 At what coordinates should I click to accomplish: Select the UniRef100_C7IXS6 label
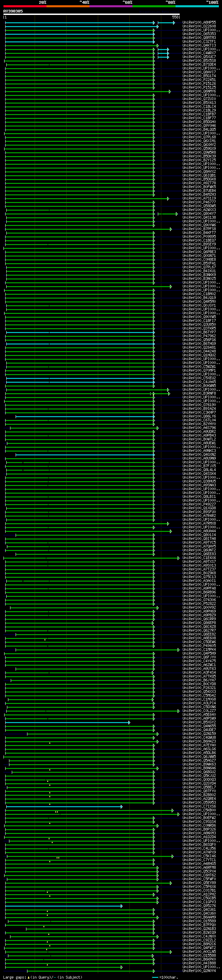click(199, 806)
